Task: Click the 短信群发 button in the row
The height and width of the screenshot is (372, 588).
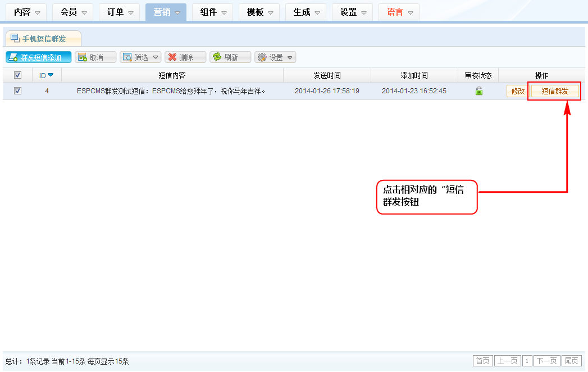Action: (554, 91)
